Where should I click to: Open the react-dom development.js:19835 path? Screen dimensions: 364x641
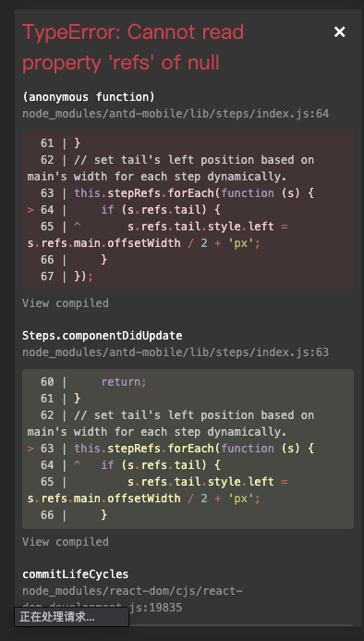point(133,599)
